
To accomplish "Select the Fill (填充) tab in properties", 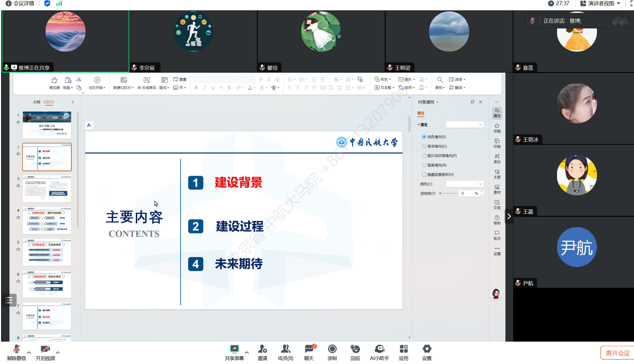I will (420, 113).
